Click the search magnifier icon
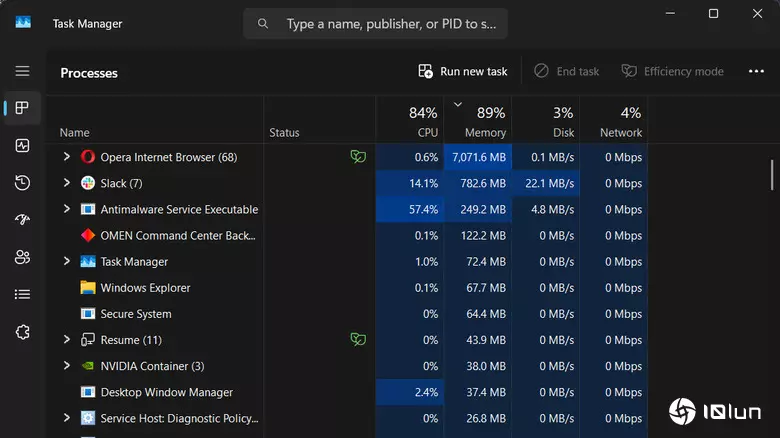Image resolution: width=780 pixels, height=438 pixels. point(263,23)
